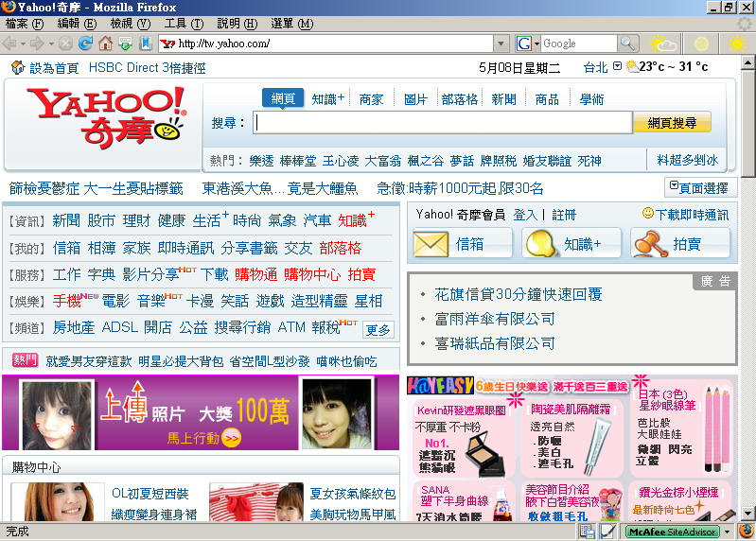Click the film-and-disk status bar icon
The height and width of the screenshot is (541, 756).
(588, 532)
